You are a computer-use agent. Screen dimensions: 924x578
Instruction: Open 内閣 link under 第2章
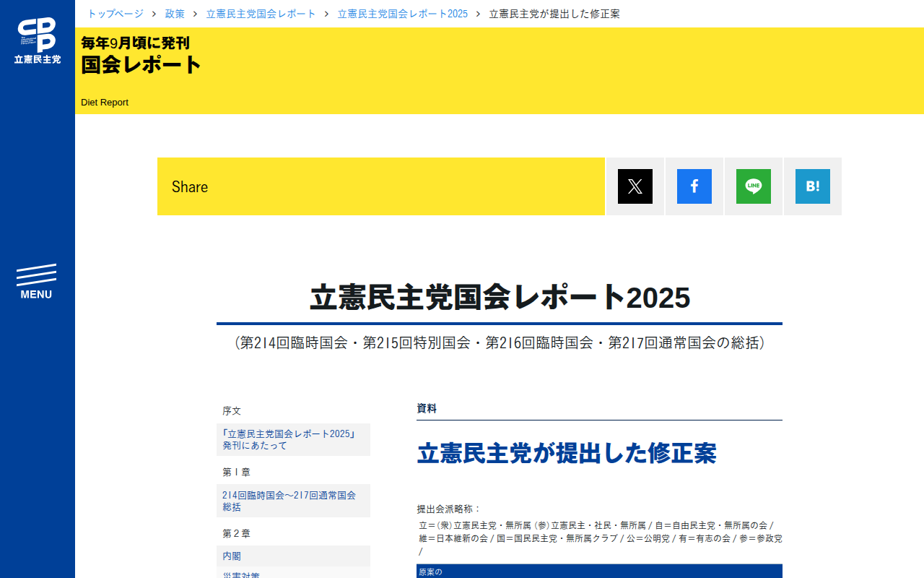pyautogui.click(x=293, y=556)
